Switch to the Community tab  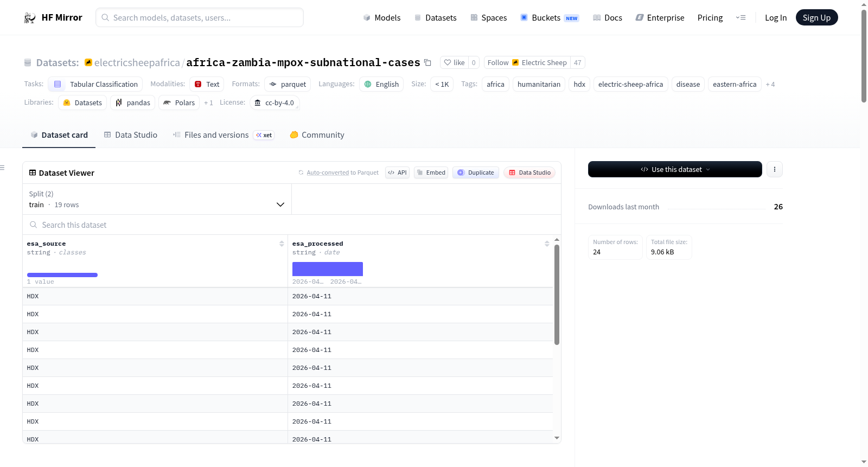pyautogui.click(x=317, y=135)
